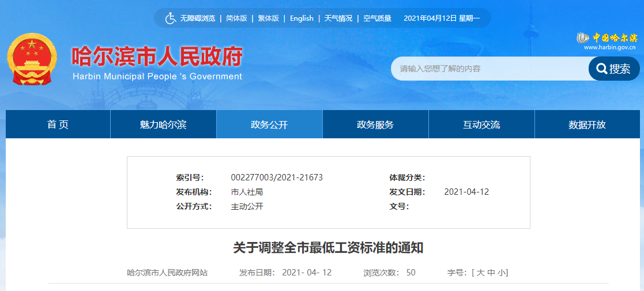Click the accessibility wheelchair icon
The width and height of the screenshot is (644, 291).
click(171, 18)
